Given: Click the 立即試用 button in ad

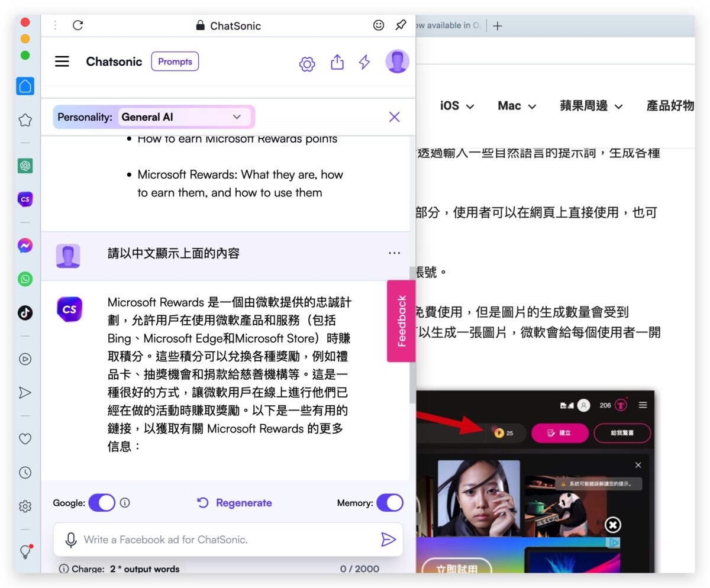Looking at the screenshot, I should tap(457, 566).
